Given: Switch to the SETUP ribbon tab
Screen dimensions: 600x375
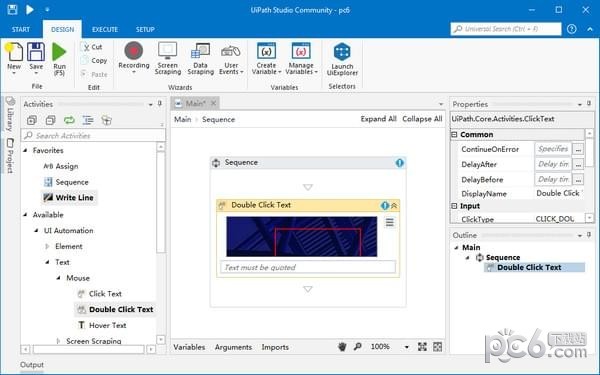Looking at the screenshot, I should click(x=145, y=29).
